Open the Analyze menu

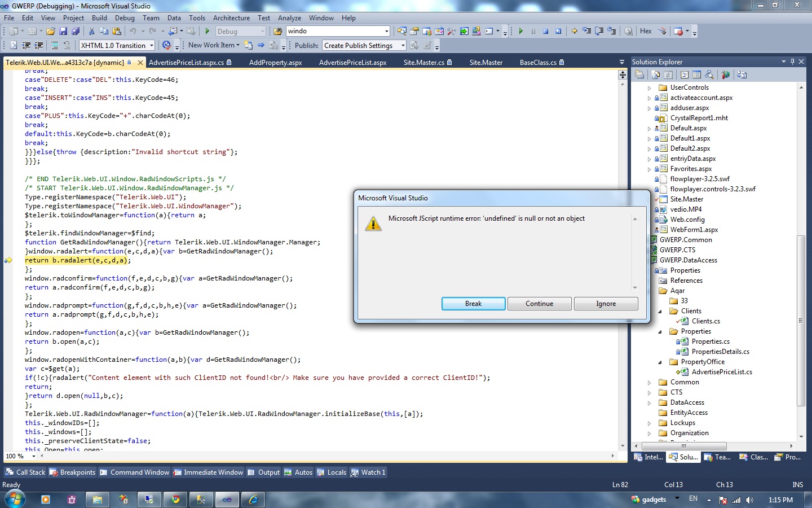tap(289, 18)
